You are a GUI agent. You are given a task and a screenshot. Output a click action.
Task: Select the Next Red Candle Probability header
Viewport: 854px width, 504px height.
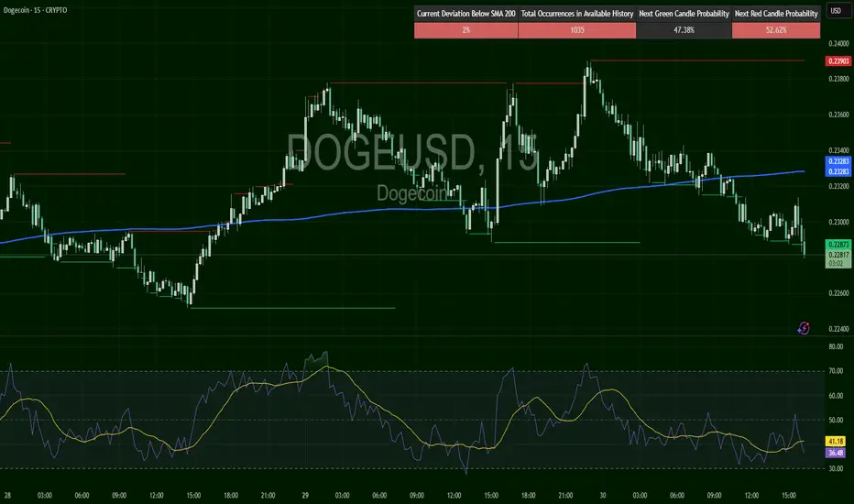click(x=776, y=14)
